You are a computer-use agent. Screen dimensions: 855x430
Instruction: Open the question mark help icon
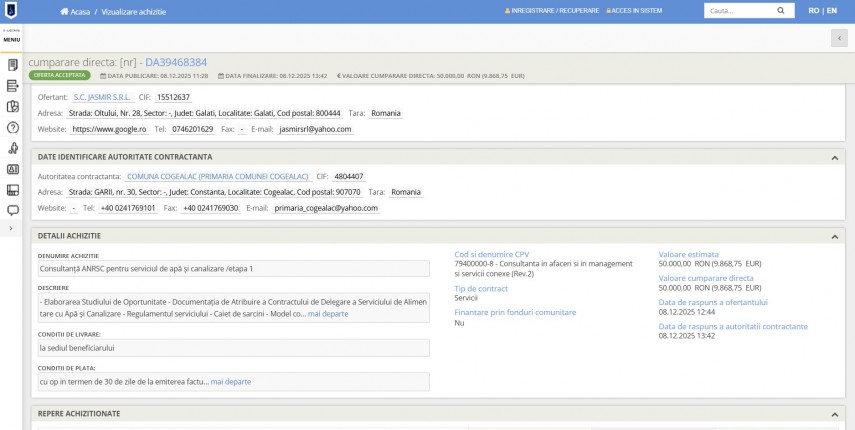tap(13, 128)
